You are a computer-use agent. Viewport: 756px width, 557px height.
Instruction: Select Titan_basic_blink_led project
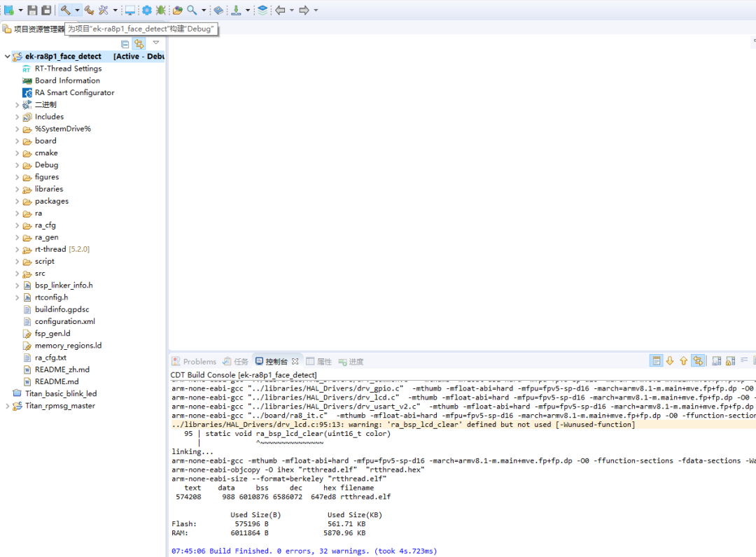[61, 394]
